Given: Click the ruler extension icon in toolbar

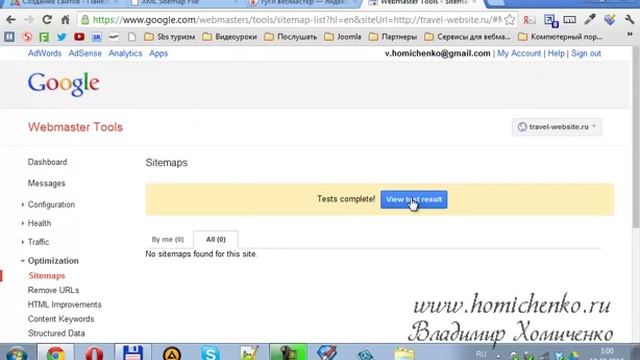Looking at the screenshot, I should click(x=569, y=19).
